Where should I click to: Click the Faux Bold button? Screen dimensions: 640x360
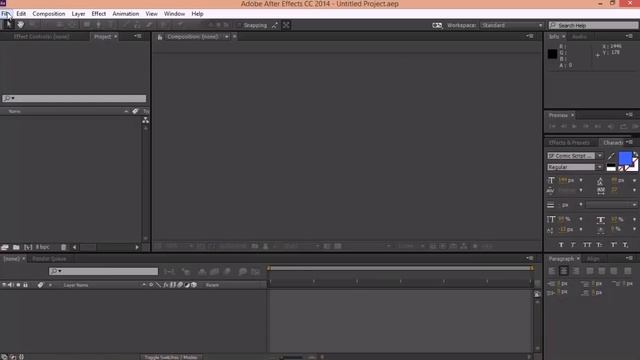[561, 245]
